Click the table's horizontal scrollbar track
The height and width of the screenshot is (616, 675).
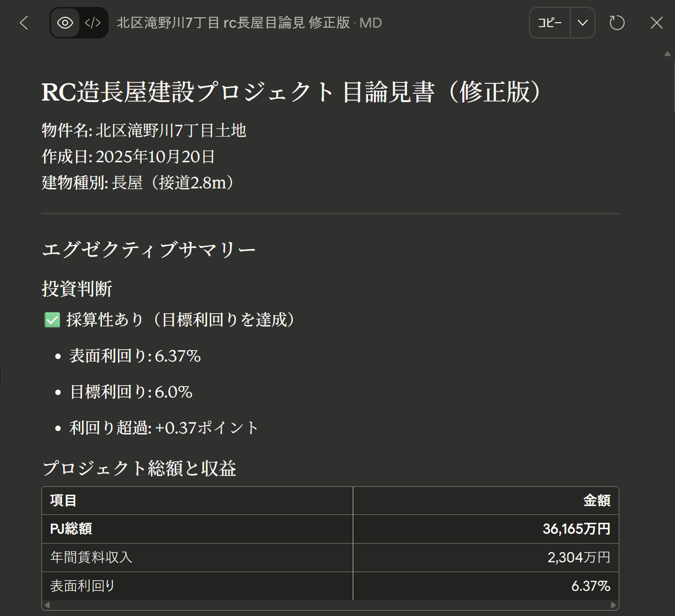click(331, 605)
